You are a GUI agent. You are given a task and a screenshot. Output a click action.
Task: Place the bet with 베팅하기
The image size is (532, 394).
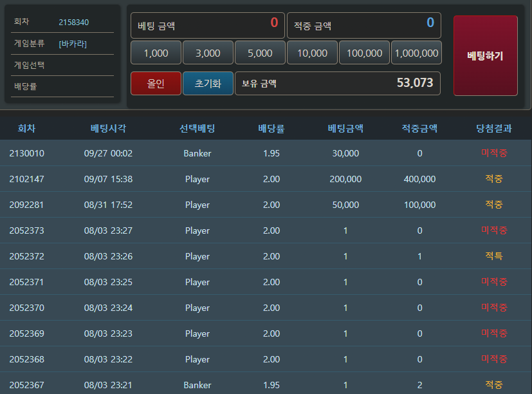[485, 55]
